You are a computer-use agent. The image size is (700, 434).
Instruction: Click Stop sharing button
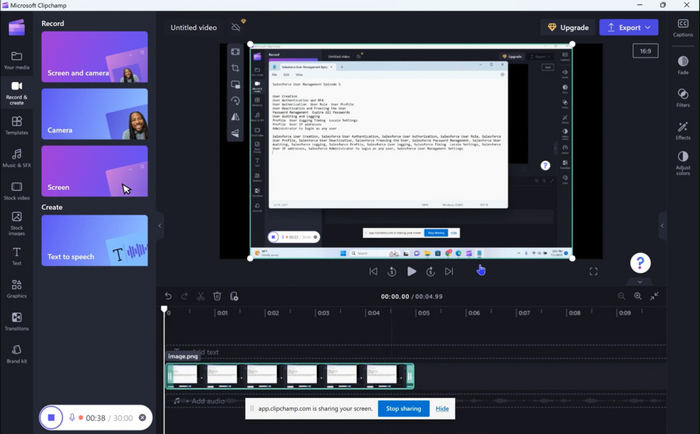click(x=403, y=409)
